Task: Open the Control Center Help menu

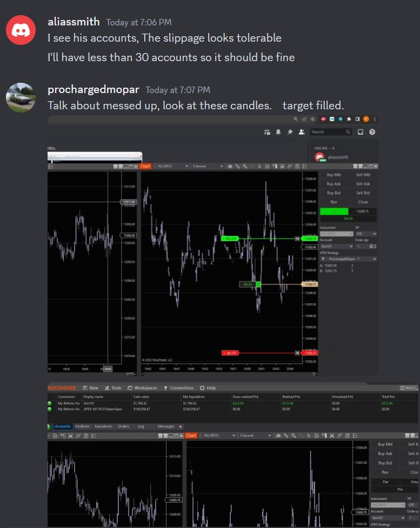Action: coord(208,388)
